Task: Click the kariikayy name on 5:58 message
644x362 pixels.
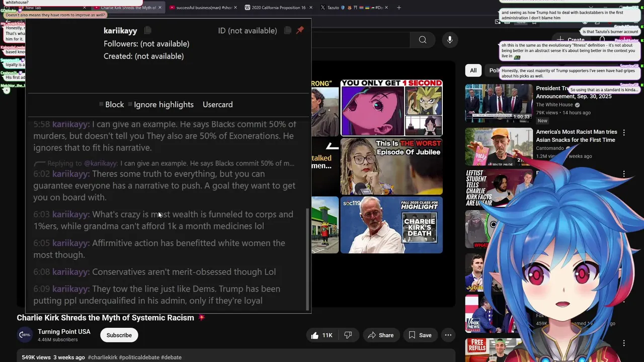Action: [71, 124]
